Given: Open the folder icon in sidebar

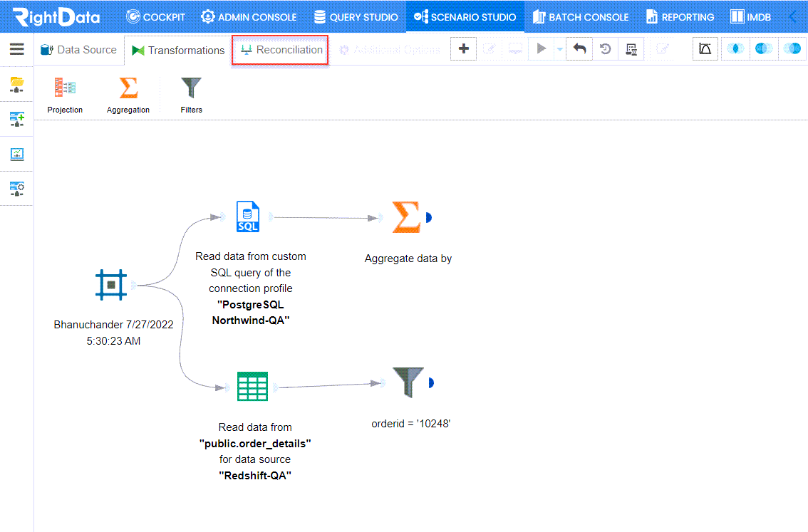Looking at the screenshot, I should click(17, 84).
